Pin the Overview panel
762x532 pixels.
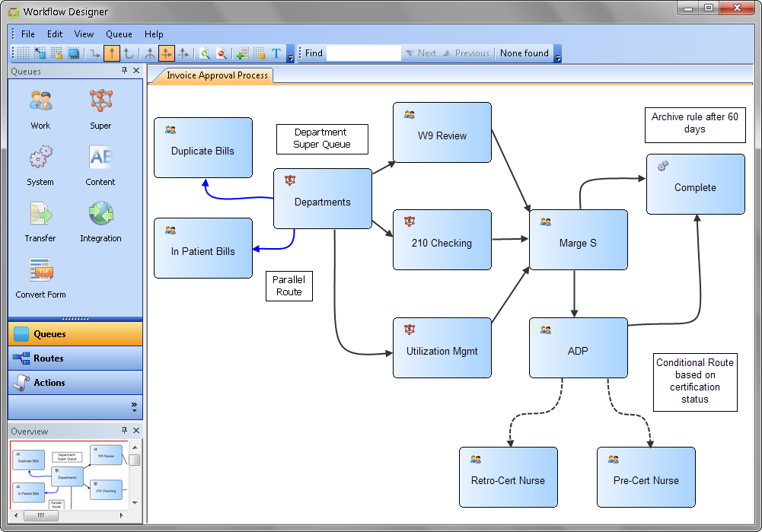pyautogui.click(x=124, y=431)
